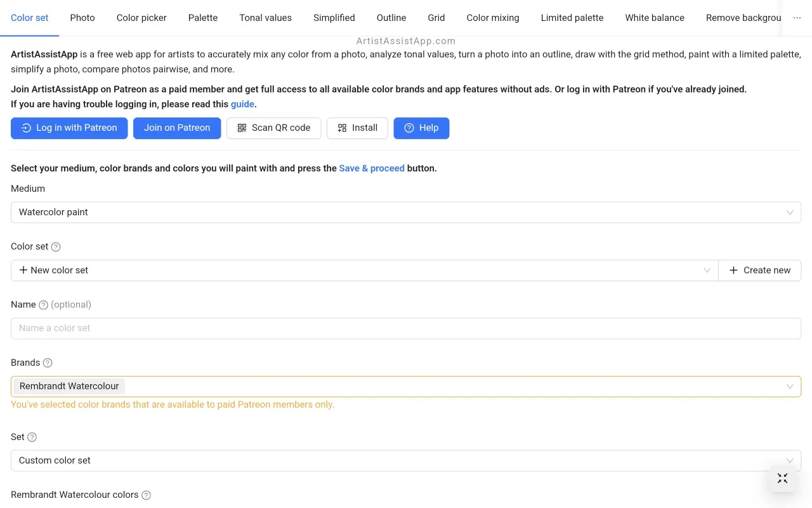The width and height of the screenshot is (812, 508).
Task: Exit fullscreen using the compress arrows button
Action: coord(782,478)
